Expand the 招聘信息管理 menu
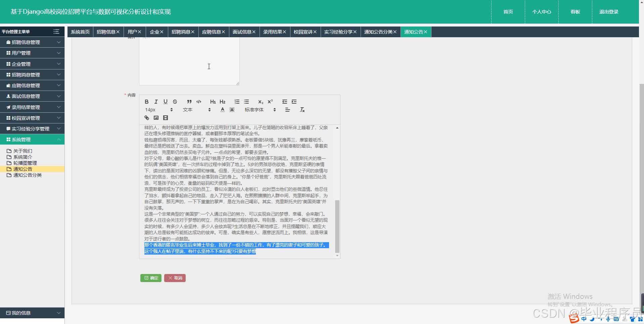 [32, 42]
